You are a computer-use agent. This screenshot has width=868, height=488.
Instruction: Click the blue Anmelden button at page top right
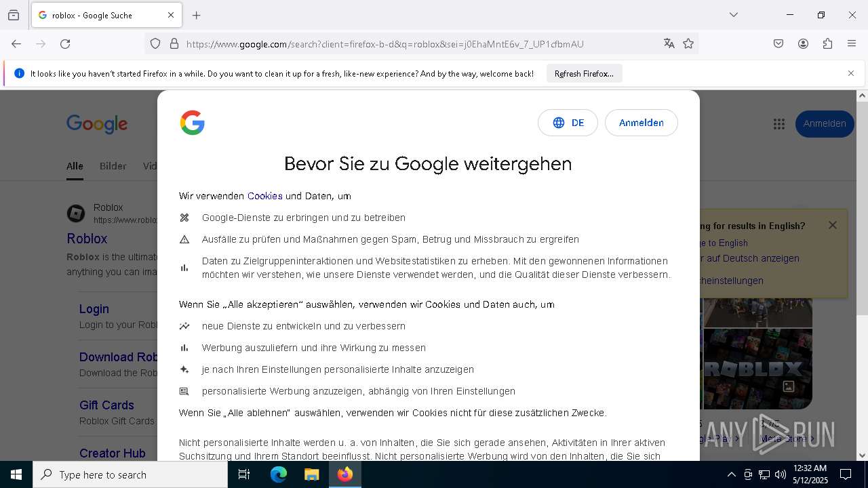click(825, 124)
